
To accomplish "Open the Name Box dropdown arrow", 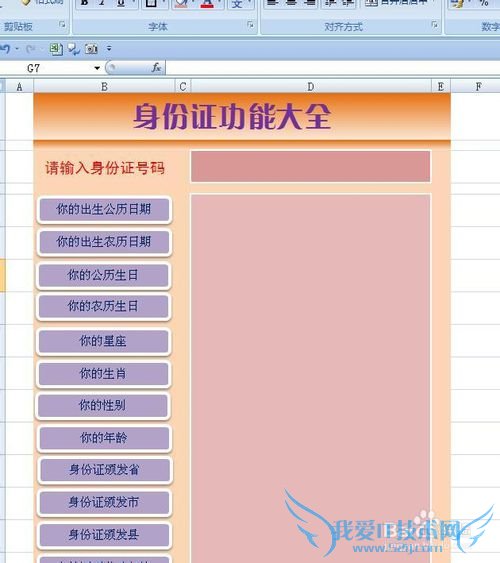I will 97,68.
